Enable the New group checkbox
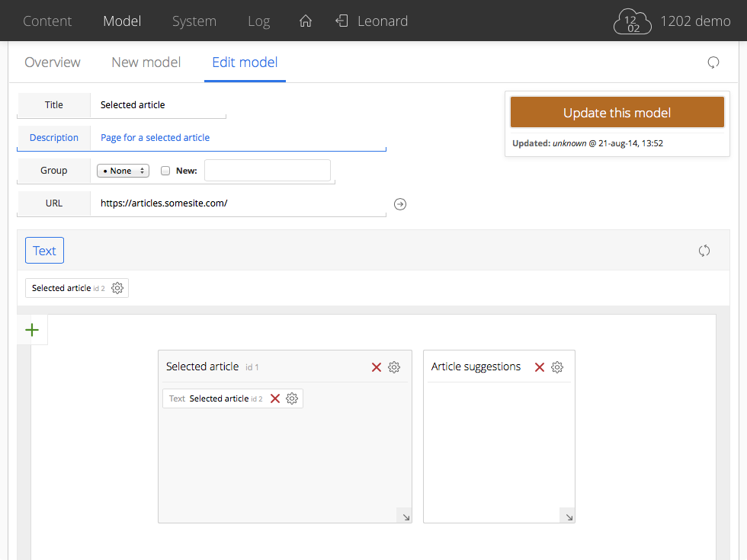 tap(165, 171)
